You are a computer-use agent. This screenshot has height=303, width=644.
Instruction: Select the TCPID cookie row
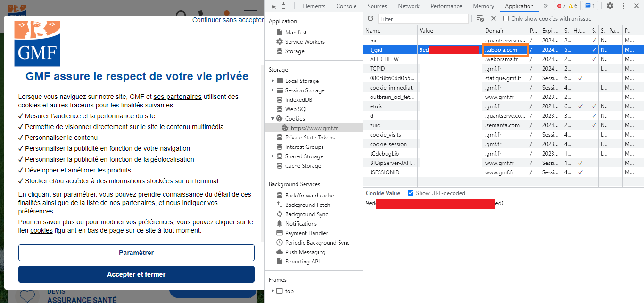[x=504, y=69]
